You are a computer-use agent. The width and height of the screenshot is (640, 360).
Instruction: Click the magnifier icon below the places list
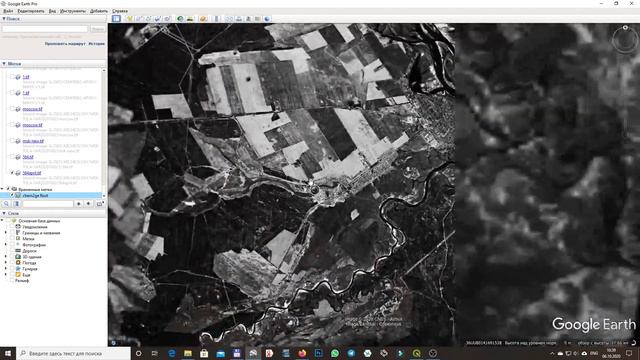[x=6, y=203]
